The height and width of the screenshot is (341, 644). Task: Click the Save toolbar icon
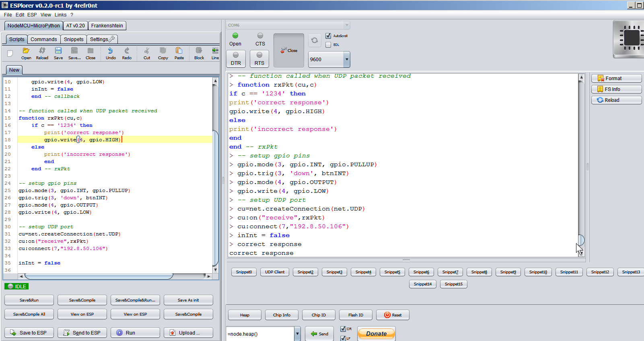(58, 53)
